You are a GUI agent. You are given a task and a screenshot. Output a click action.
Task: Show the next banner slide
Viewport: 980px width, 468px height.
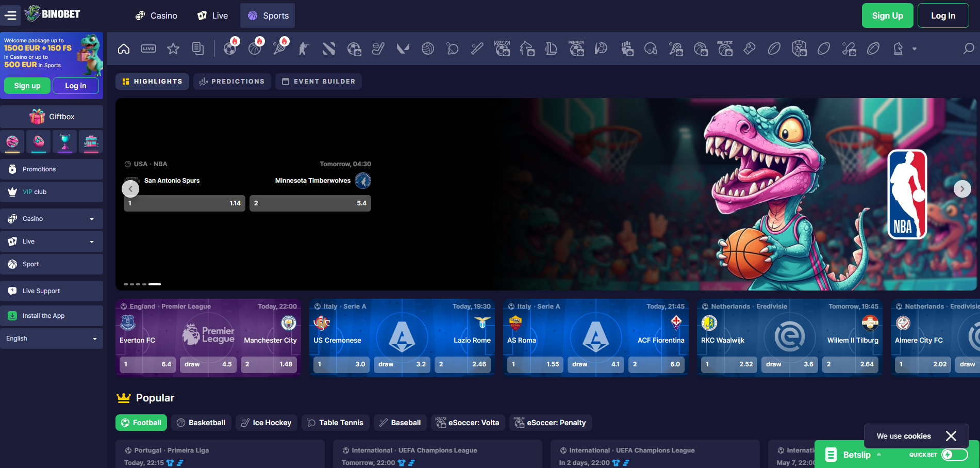(962, 189)
